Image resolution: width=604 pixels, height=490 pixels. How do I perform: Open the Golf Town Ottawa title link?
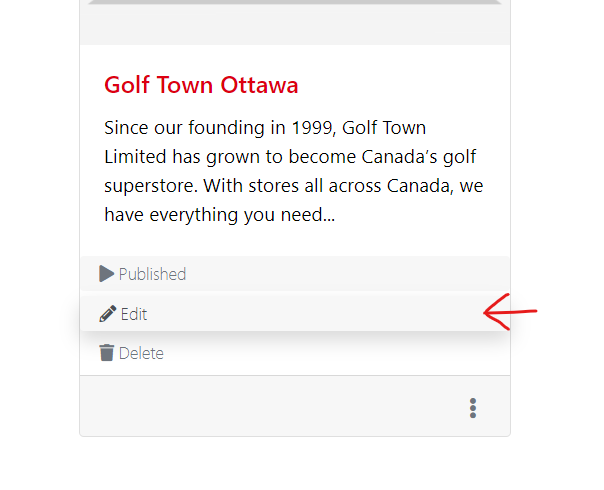(x=201, y=85)
